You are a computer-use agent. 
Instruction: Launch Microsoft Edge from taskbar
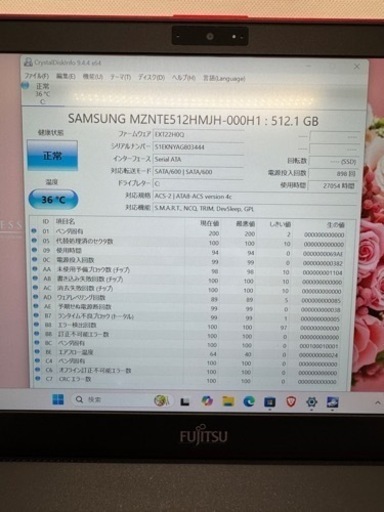click(249, 402)
